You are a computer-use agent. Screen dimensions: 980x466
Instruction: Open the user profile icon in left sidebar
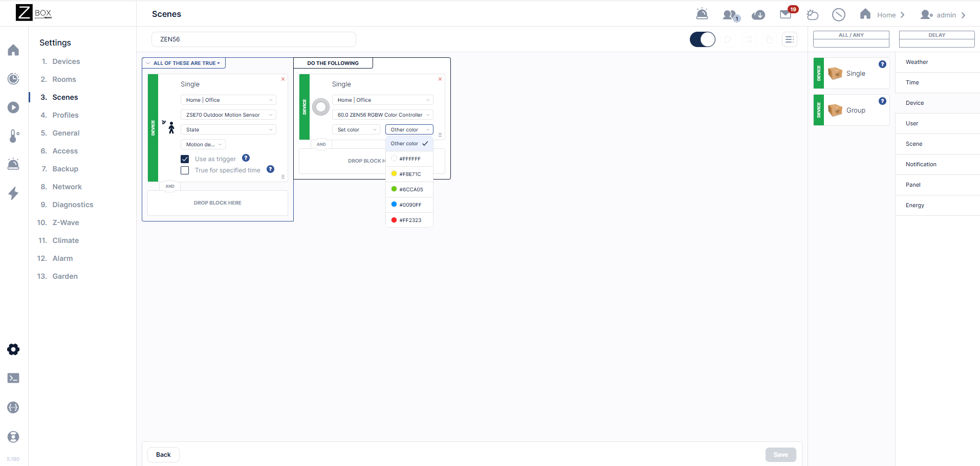coord(14,437)
